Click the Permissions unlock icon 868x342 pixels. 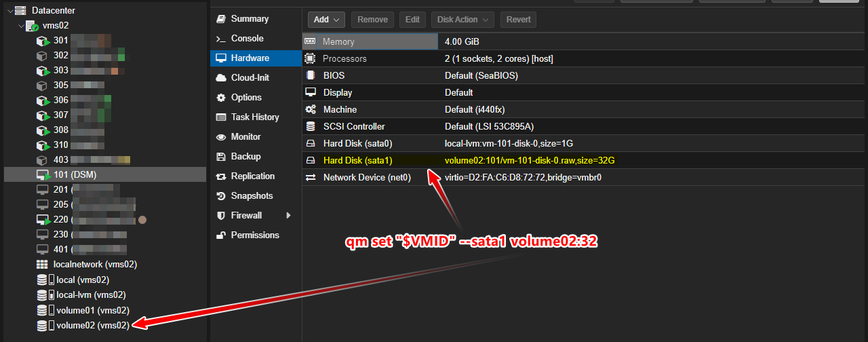tap(220, 235)
